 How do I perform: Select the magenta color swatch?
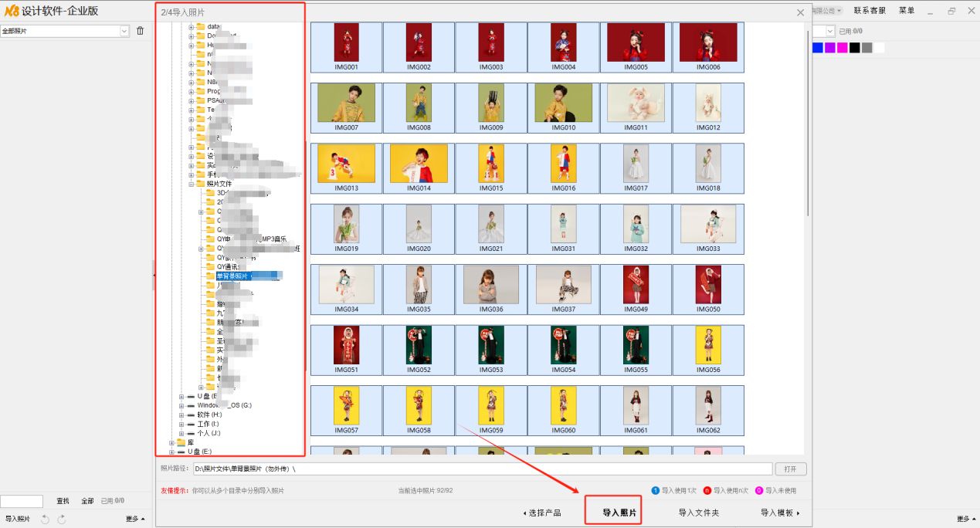pyautogui.click(x=843, y=48)
